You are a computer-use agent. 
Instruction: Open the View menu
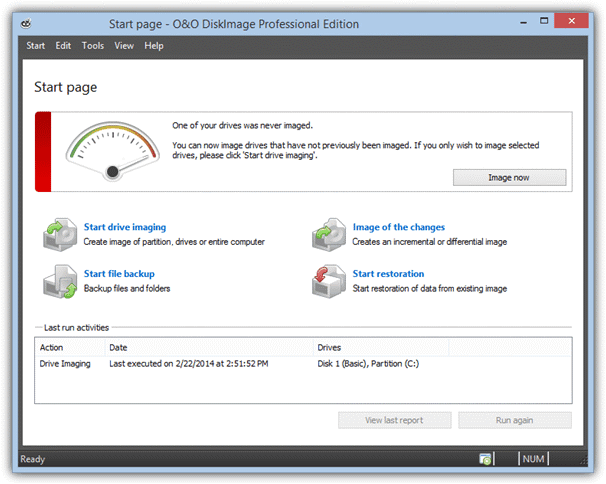coord(124,46)
